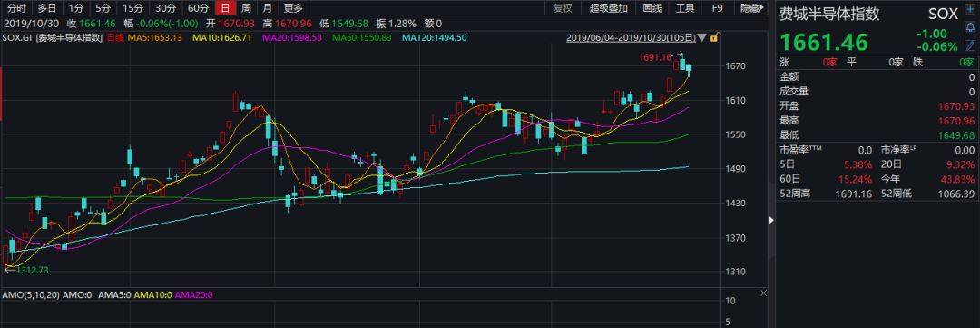The width and height of the screenshot is (980, 328).
Task: Click the 1312.73 low price marker
Action: (33, 271)
